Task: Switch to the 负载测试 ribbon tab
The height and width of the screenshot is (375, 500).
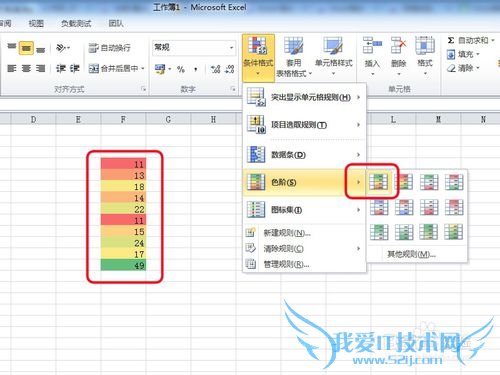Action: coord(76,23)
